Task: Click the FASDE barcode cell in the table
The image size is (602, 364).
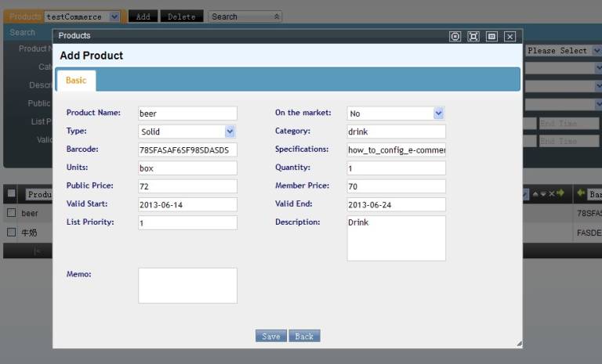Action: tap(589, 232)
